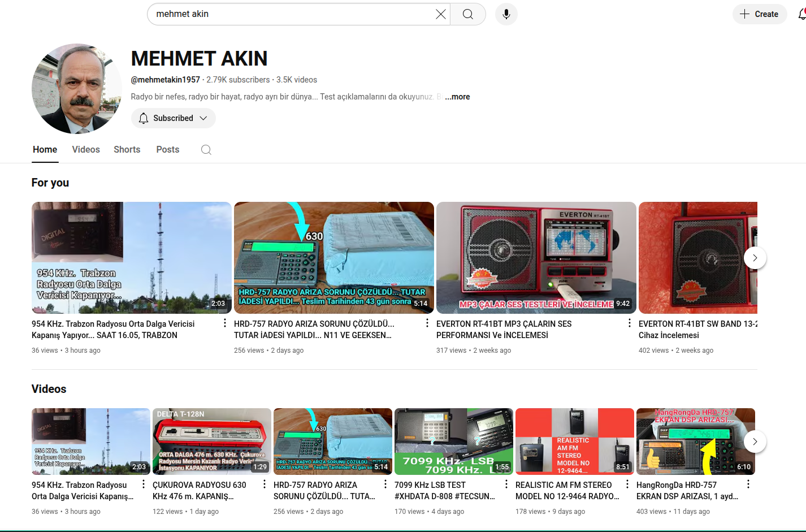The height and width of the screenshot is (532, 806).
Task: Play HRD-757 5:14 thumbnail in Videos row
Action: [x=333, y=442]
